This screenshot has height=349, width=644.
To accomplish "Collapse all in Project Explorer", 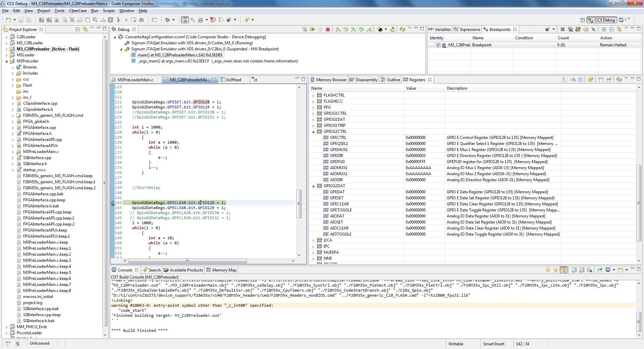I will click(78, 30).
